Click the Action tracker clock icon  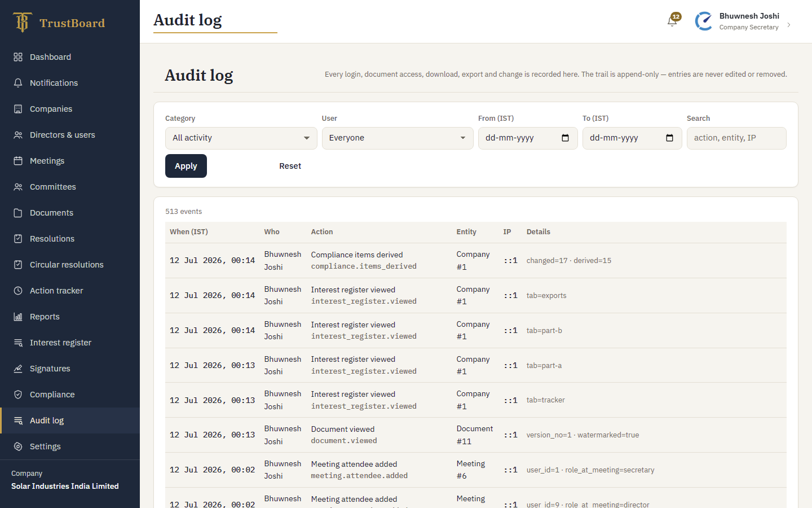[18, 291]
